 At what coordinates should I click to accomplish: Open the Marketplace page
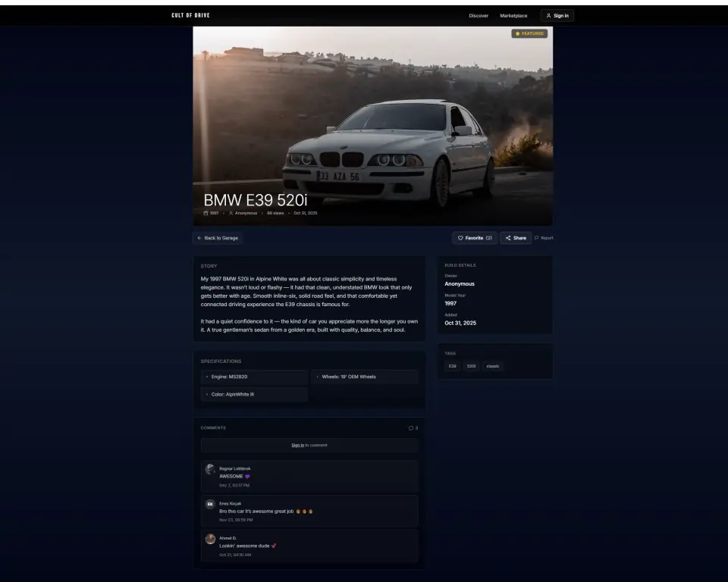[513, 16]
